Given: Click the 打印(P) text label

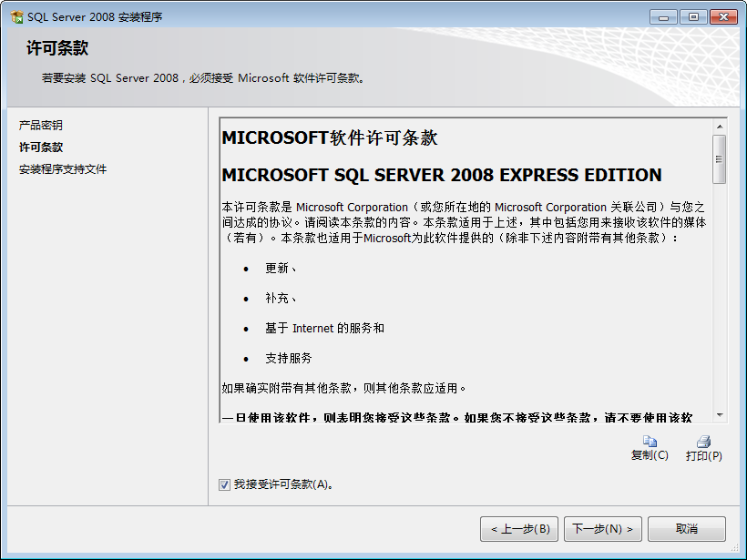Looking at the screenshot, I should tap(704, 455).
